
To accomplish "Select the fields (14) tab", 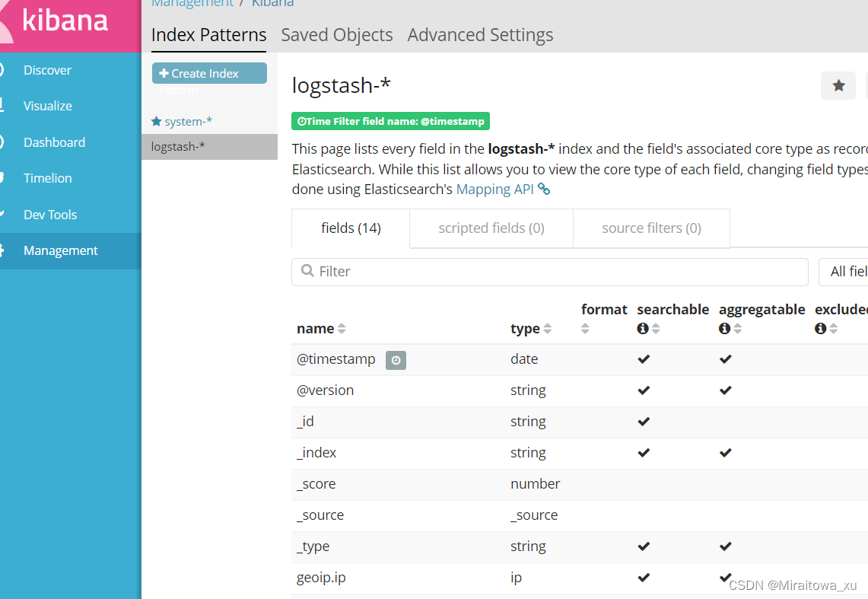I will click(351, 228).
